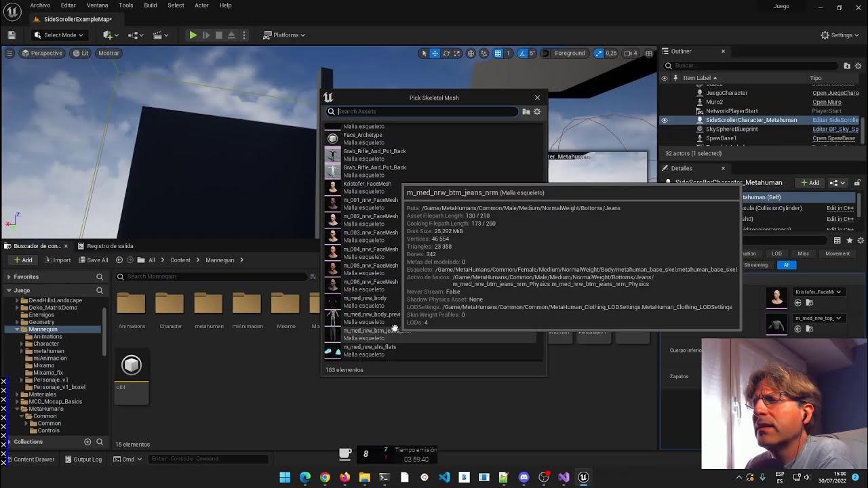Go back in Content Browser history
This screenshot has height=488, width=868.
[119, 260]
